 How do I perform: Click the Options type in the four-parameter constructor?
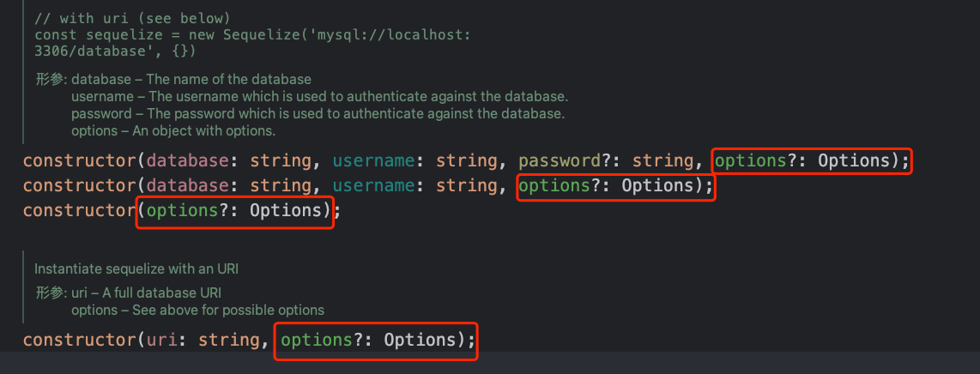coord(853,161)
